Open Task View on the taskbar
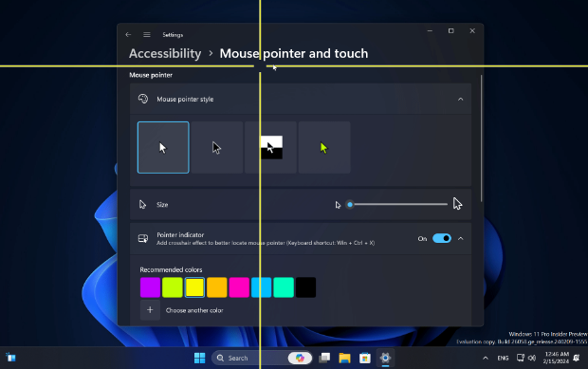588x369 pixels. point(324,358)
